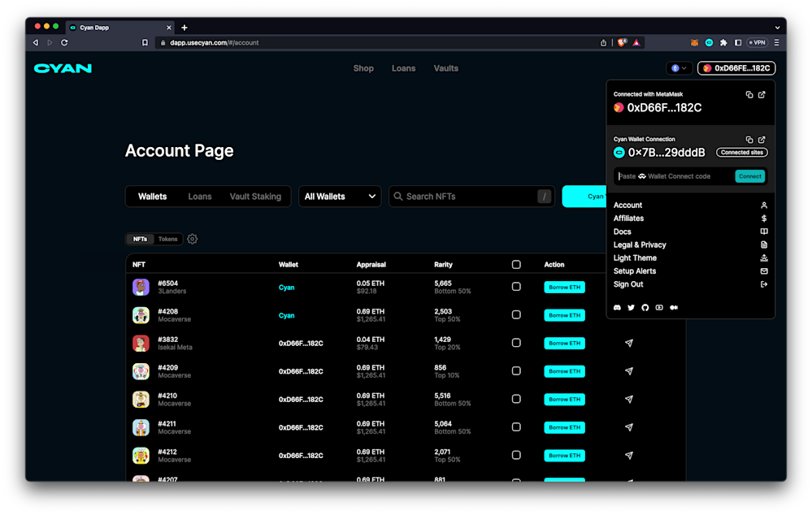Switch to the Loans account tab
This screenshot has width=812, height=515.
click(x=200, y=197)
